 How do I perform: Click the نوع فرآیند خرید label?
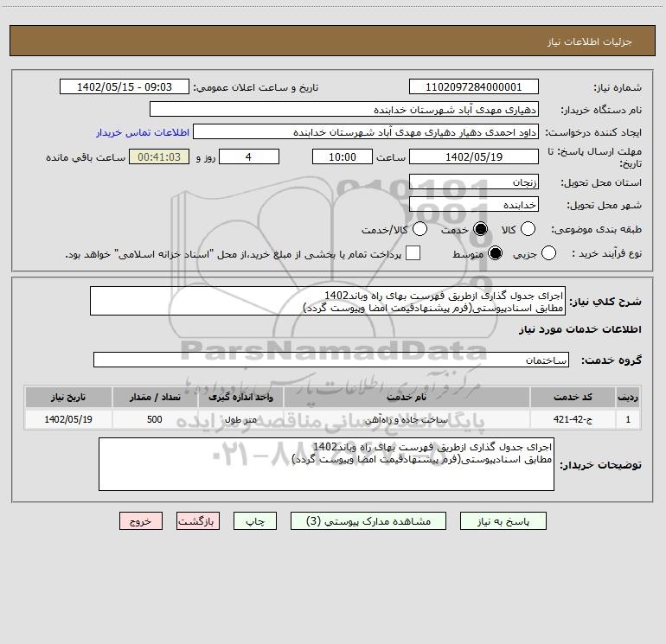606,254
